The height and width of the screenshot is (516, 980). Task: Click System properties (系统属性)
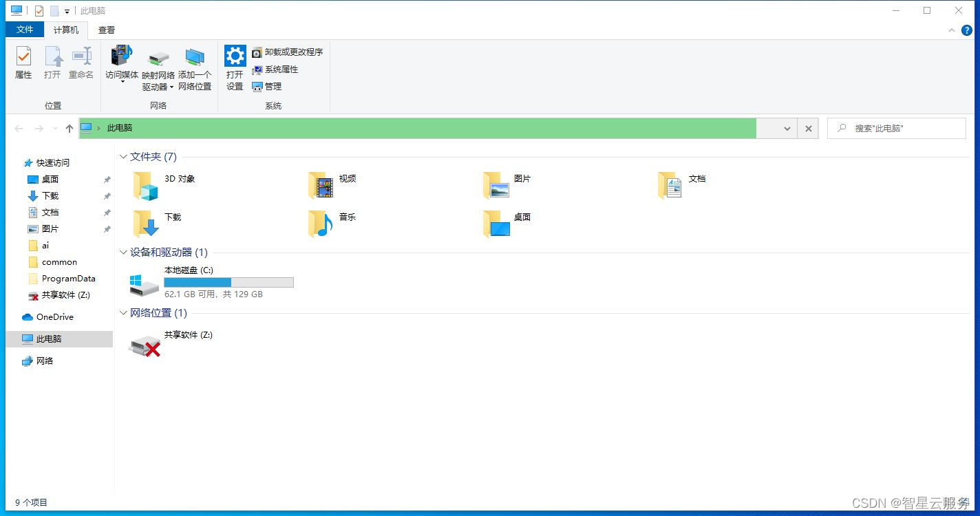275,69
